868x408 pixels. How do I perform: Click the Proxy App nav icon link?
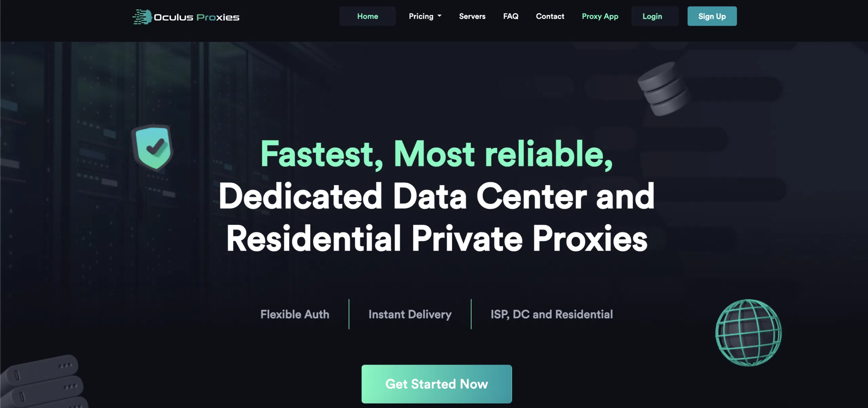click(600, 16)
